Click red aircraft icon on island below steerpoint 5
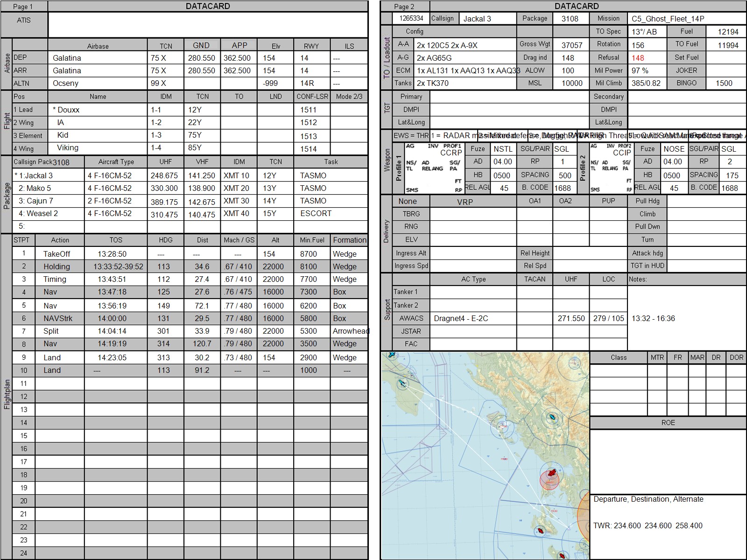Image resolution: width=747 pixels, height=560 pixels. pyautogui.click(x=540, y=531)
